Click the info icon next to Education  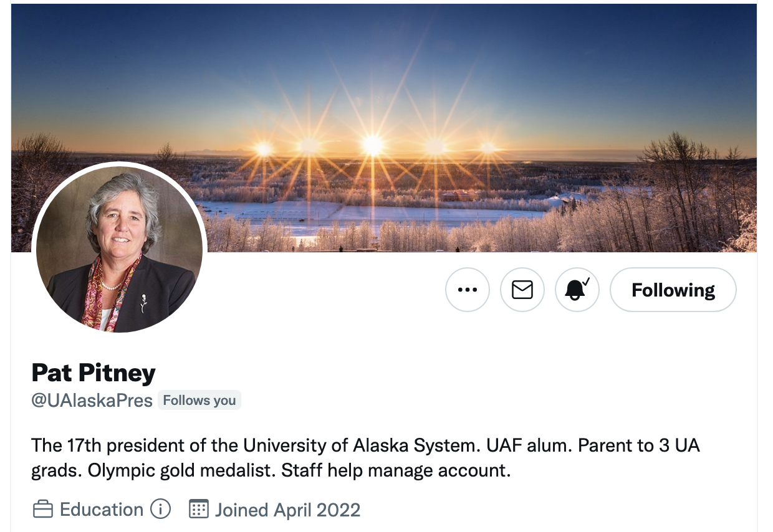pyautogui.click(x=161, y=510)
